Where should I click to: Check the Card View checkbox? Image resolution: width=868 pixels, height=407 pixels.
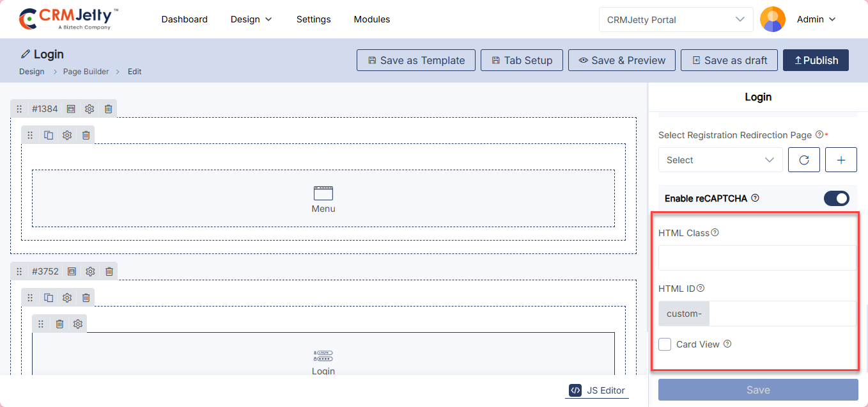pos(665,344)
